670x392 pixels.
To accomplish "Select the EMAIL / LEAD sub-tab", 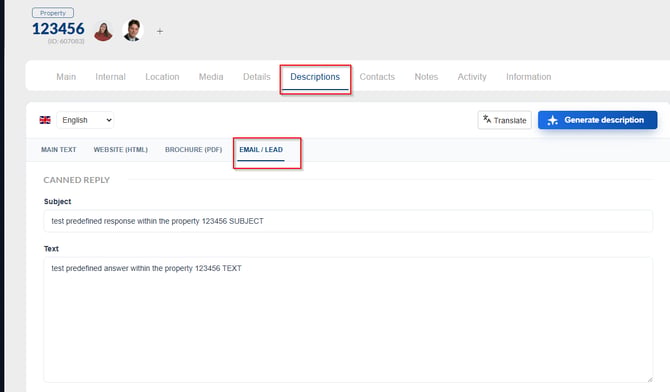I will pos(261,150).
